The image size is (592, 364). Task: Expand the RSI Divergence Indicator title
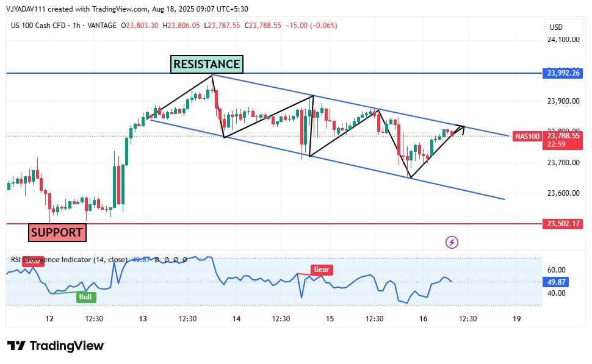coord(67,260)
